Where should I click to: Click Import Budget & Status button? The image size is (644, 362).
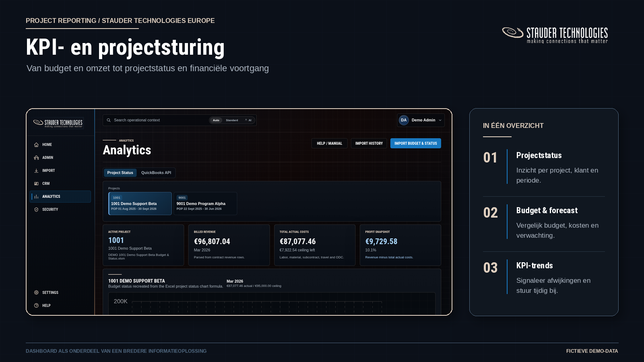click(415, 143)
